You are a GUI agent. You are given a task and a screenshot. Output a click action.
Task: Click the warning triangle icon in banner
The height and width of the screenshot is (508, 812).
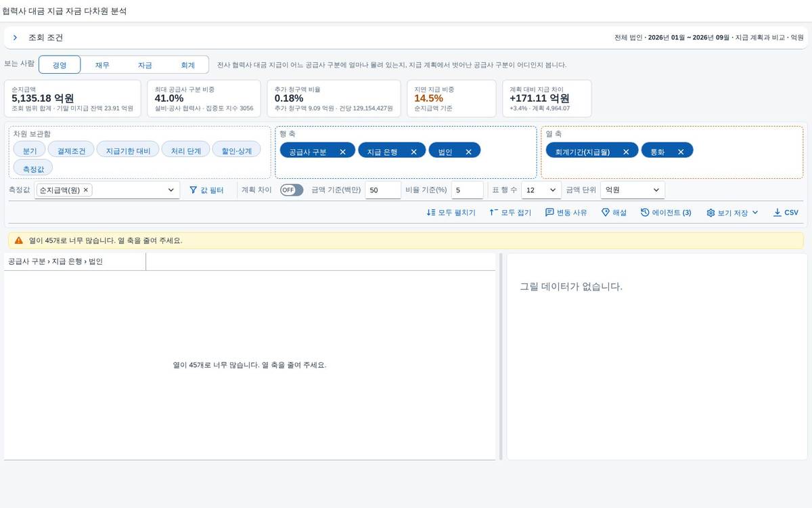point(19,240)
